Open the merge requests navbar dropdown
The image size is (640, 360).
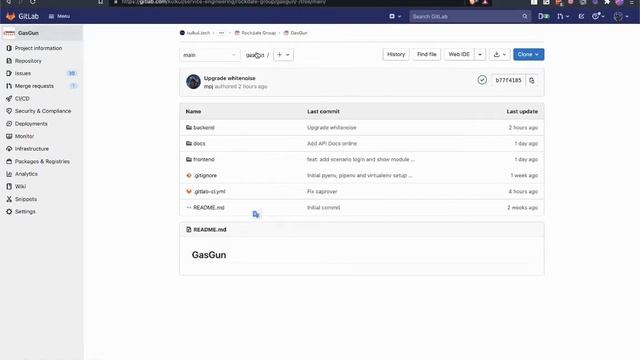[x=563, y=16]
